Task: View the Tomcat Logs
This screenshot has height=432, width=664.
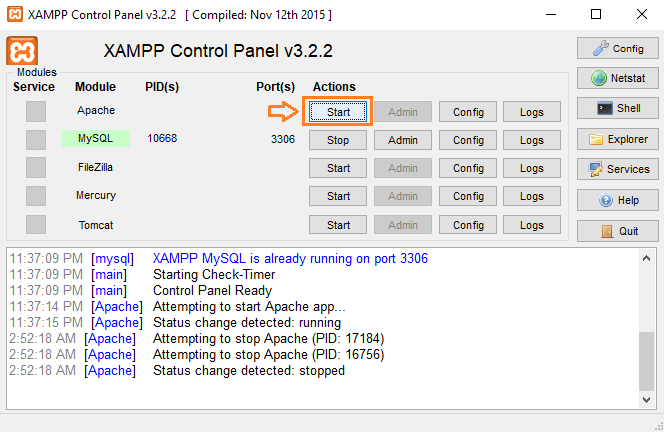Action: [532, 225]
